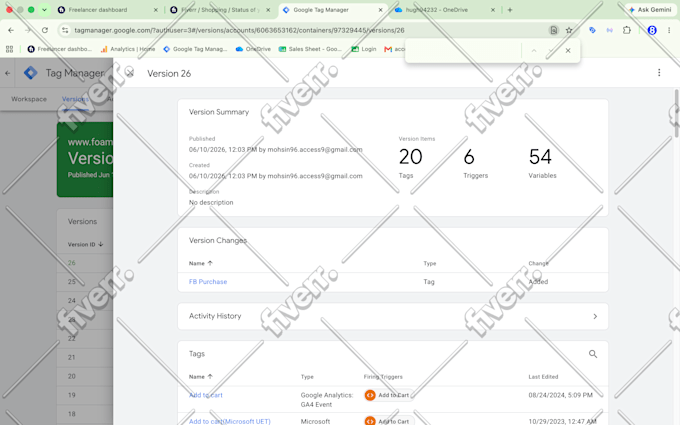Open the Freelancer dashboard bookmark
The width and height of the screenshot is (680, 425).
coord(59,49)
